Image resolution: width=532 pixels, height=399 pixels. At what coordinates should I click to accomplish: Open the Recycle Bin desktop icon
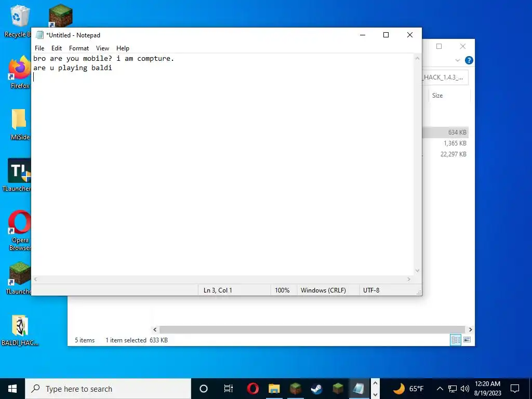(18, 20)
